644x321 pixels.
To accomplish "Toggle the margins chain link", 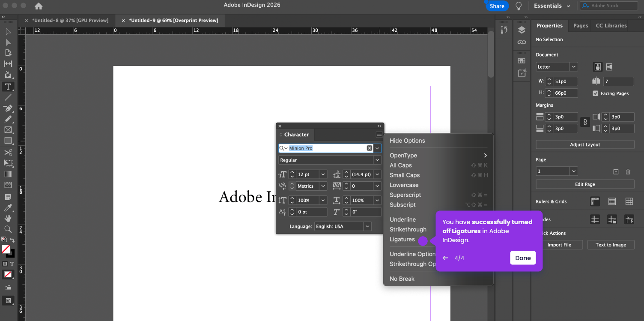I will (x=585, y=122).
